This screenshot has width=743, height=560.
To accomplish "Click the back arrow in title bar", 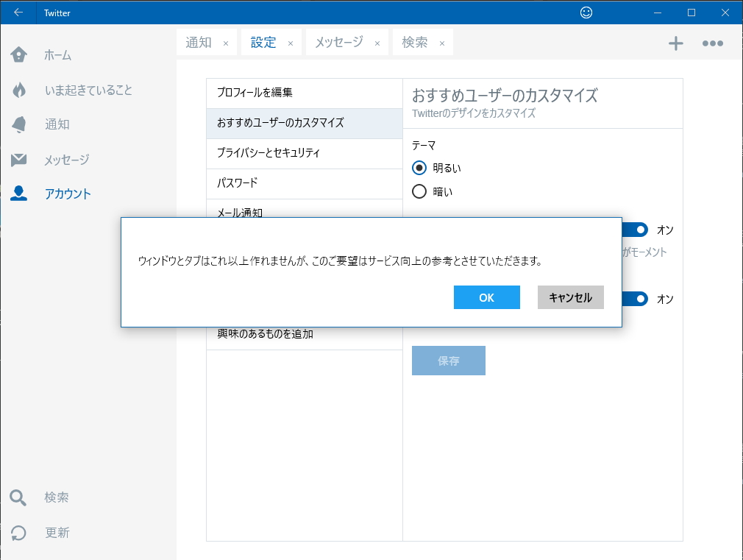I will [x=18, y=13].
